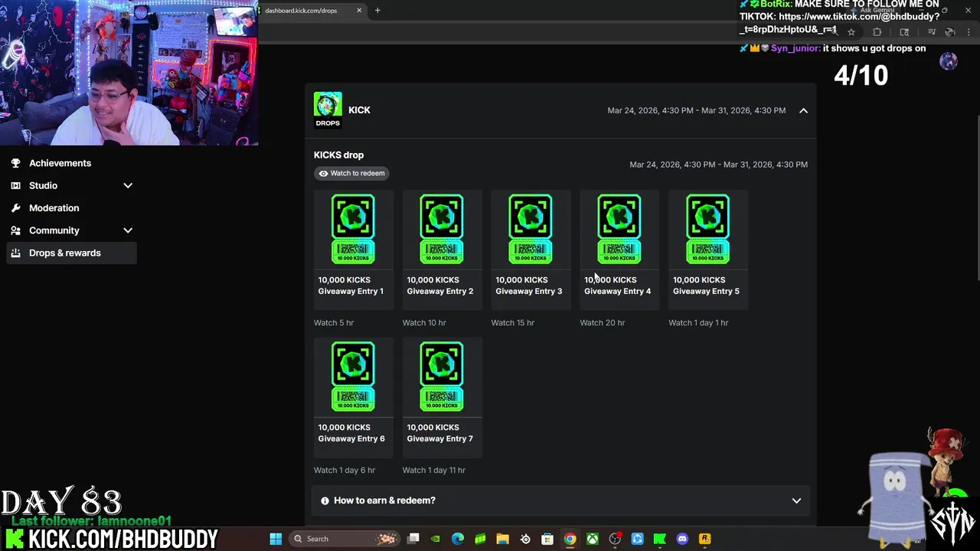
Task: Click the taskbar Search box
Action: (x=345, y=539)
